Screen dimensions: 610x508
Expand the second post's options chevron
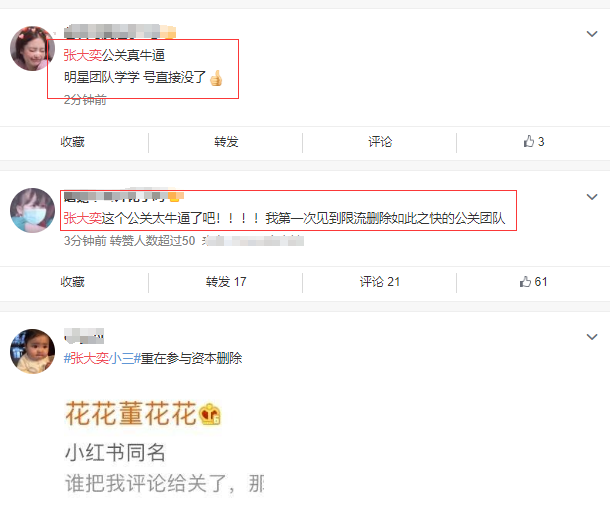pyautogui.click(x=592, y=197)
